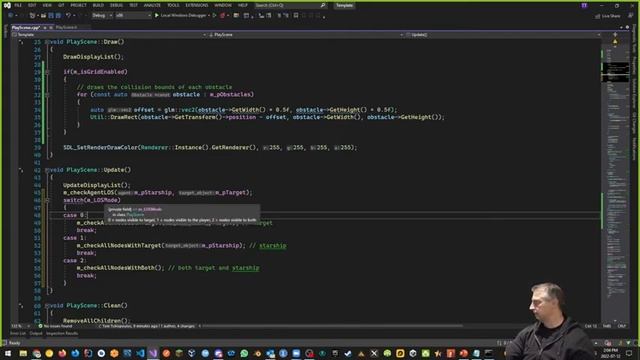Viewport: 640px width, 360px height.
Task: Close the PlayScene.cpp tab
Action: coord(51,27)
